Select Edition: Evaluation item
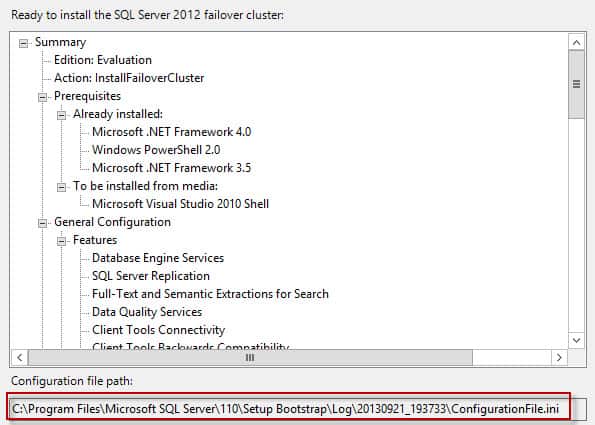 pos(103,60)
